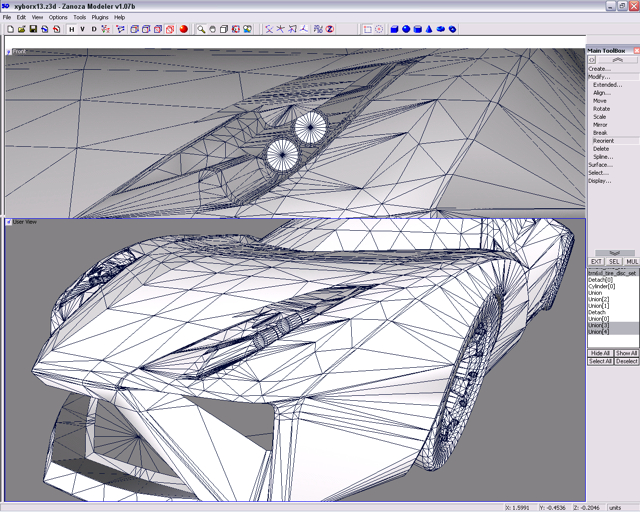This screenshot has height=512, width=640.
Task: Open the Options menu
Action: (58, 17)
